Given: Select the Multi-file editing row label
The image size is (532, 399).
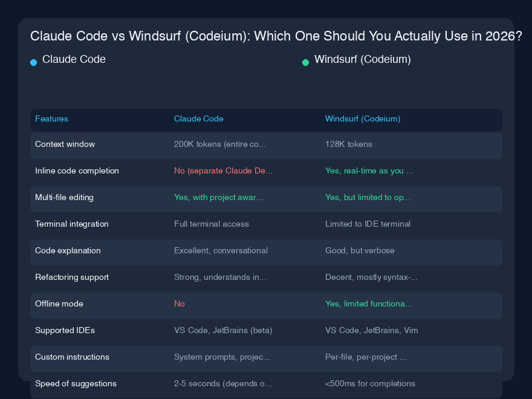Looking at the screenshot, I should (65, 198).
